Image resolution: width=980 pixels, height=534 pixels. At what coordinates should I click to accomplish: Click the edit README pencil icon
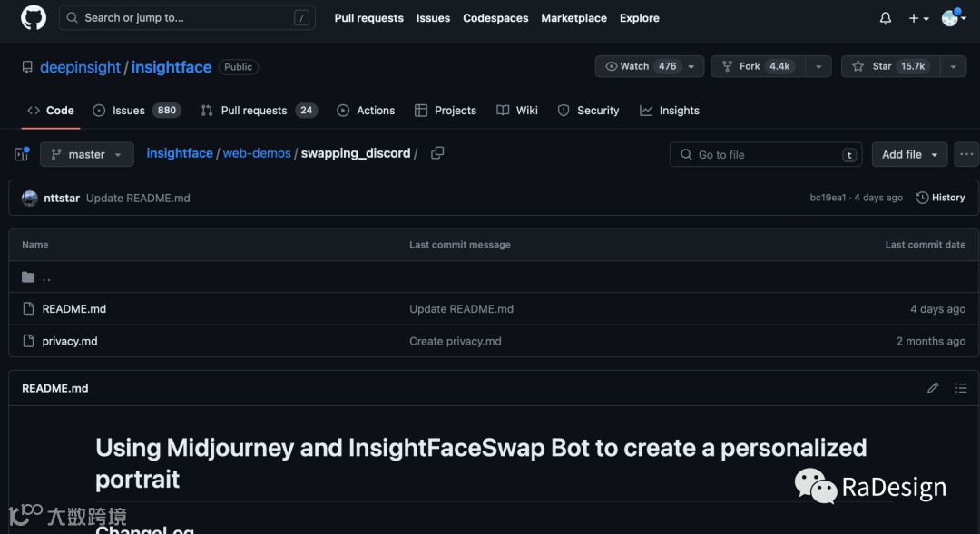(x=933, y=388)
